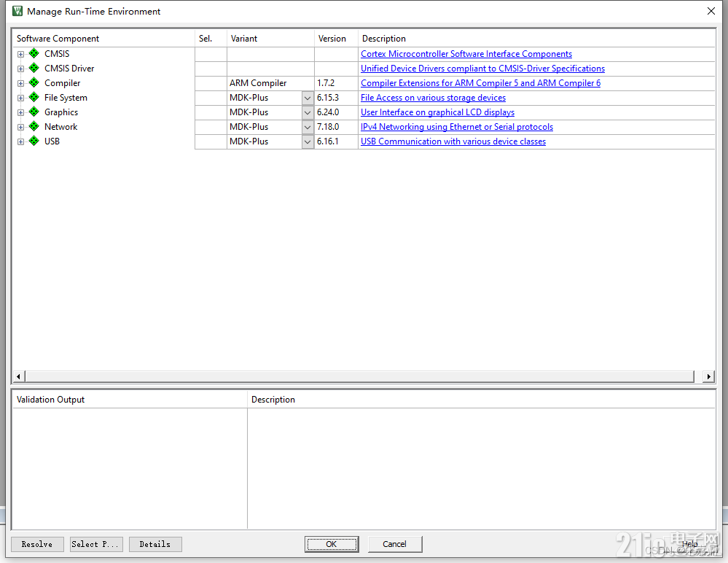The image size is (728, 563).
Task: Click the green diamond icon beside Graphics
Action: pyautogui.click(x=34, y=112)
